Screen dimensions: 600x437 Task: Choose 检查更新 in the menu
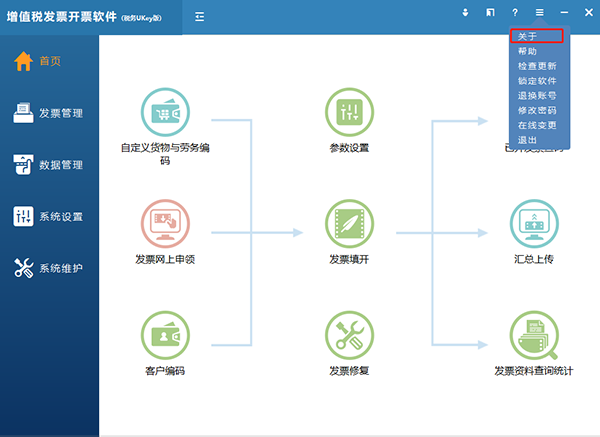(537, 65)
